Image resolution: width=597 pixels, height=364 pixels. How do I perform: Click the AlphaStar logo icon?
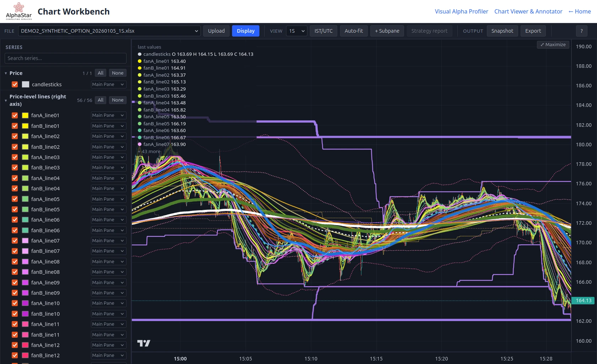coord(19,11)
